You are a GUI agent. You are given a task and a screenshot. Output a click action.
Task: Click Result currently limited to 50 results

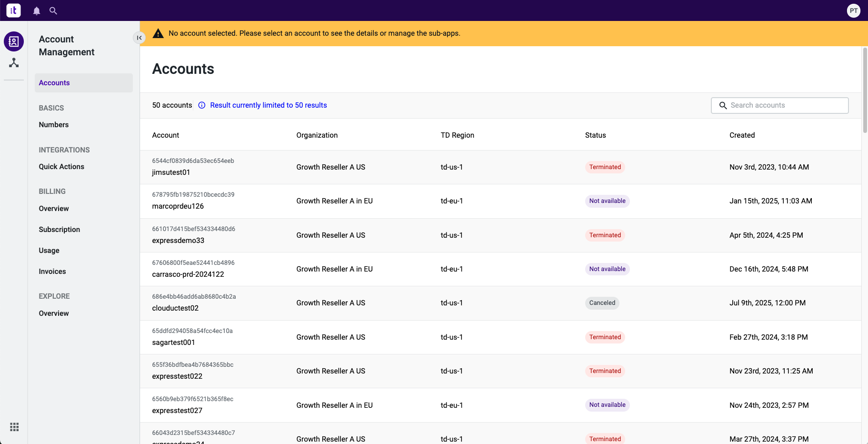(x=269, y=105)
